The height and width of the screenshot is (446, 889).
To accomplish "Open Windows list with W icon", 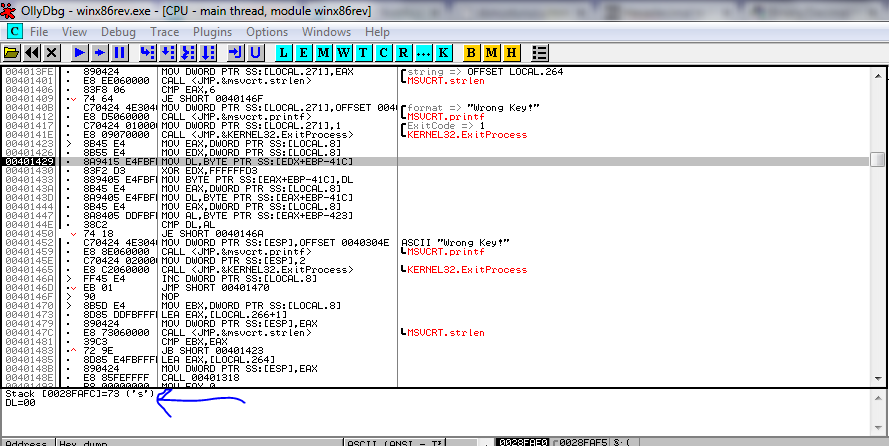I will 344,53.
